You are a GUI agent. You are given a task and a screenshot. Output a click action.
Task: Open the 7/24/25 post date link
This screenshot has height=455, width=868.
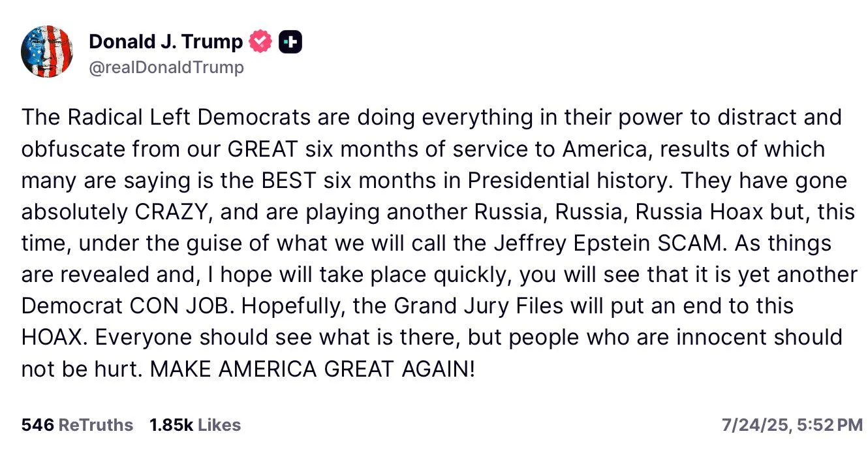click(755, 426)
